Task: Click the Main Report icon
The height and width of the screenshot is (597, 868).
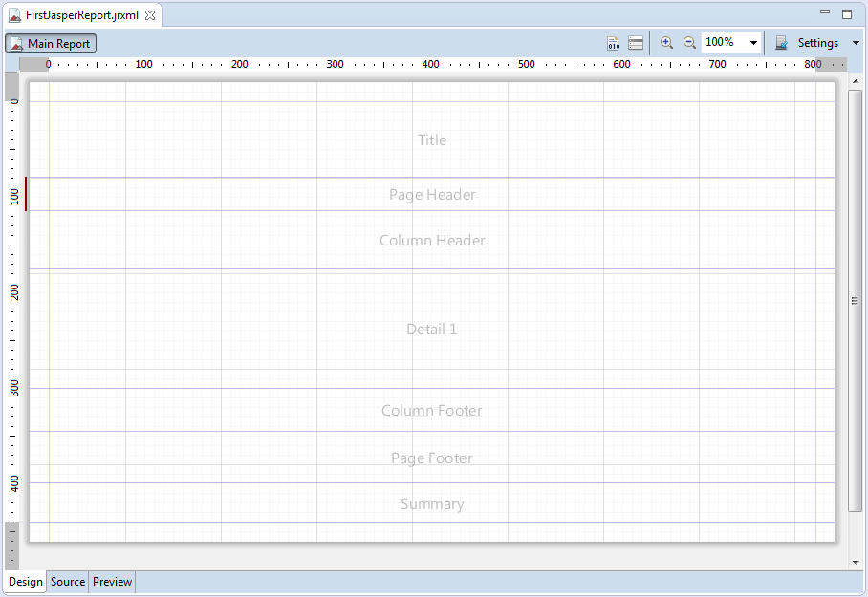Action: pos(17,44)
